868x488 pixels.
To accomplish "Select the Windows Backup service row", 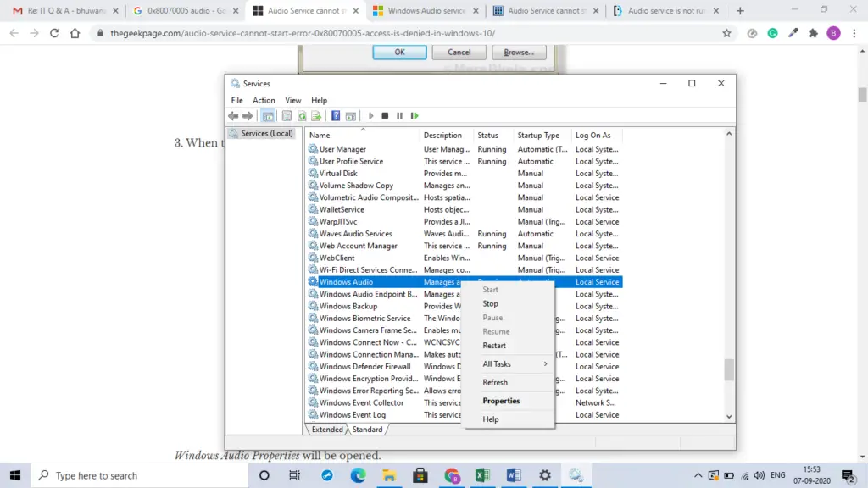I will point(384,306).
